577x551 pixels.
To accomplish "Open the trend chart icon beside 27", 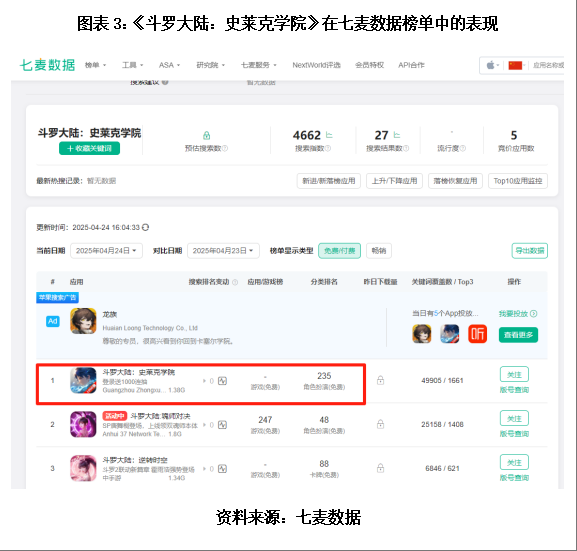I will 397,135.
